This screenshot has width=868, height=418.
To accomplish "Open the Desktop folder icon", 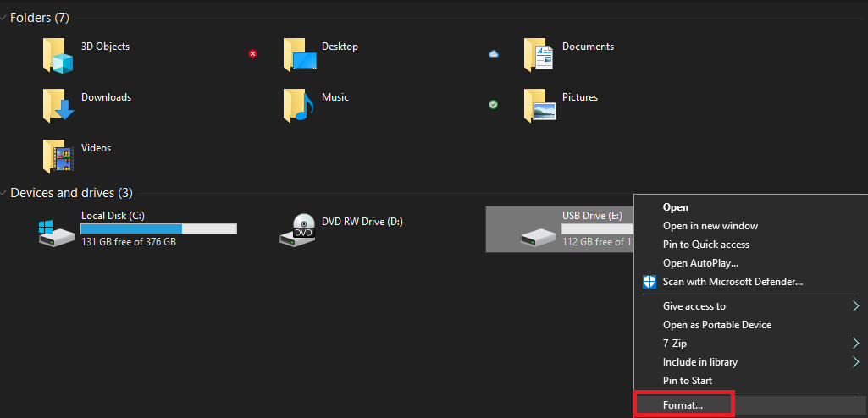I will pyautogui.click(x=300, y=56).
